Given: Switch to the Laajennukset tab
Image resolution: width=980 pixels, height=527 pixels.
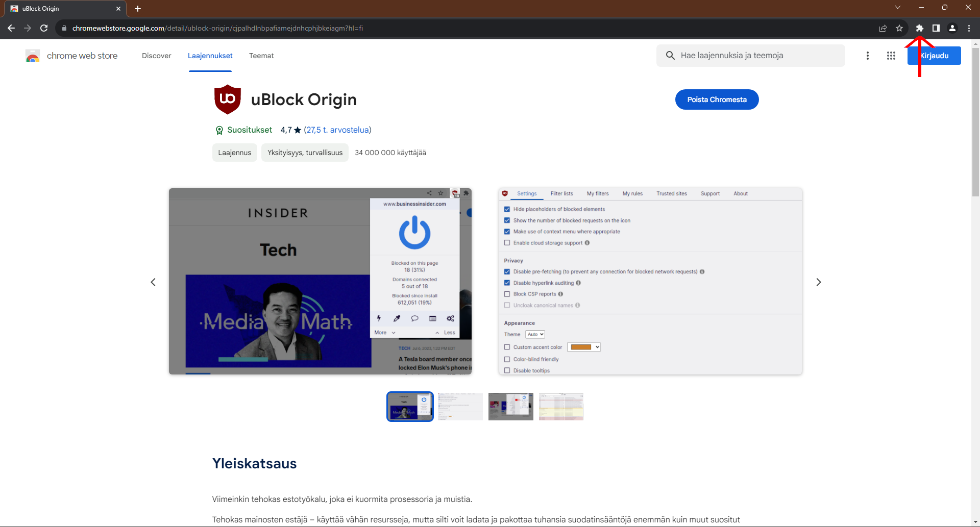Looking at the screenshot, I should pos(210,56).
